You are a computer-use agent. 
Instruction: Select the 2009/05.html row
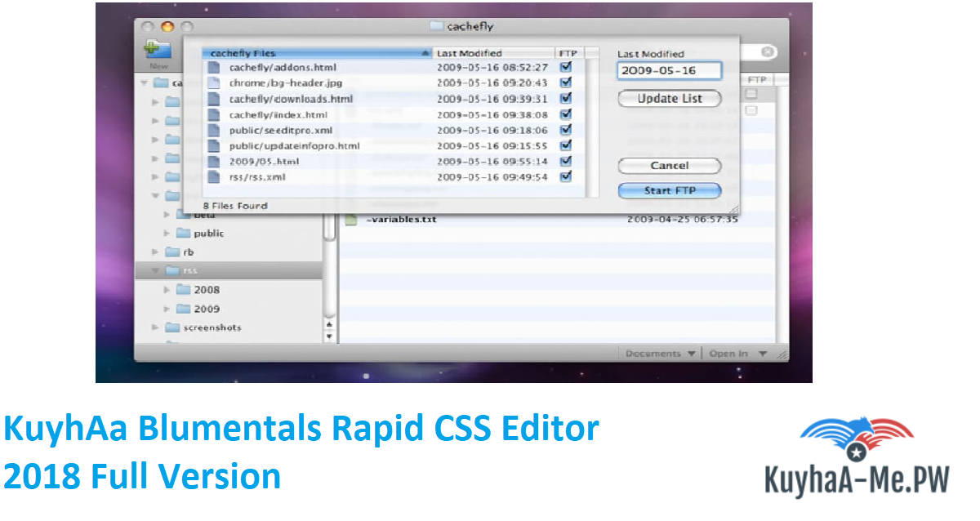(394, 162)
